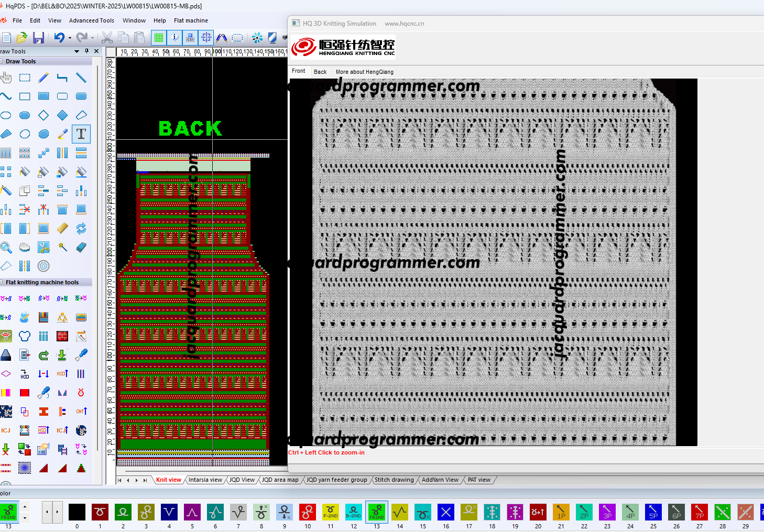The image size is (764, 532).
Task: Click the magnifier zoom tool
Action: coord(6,247)
